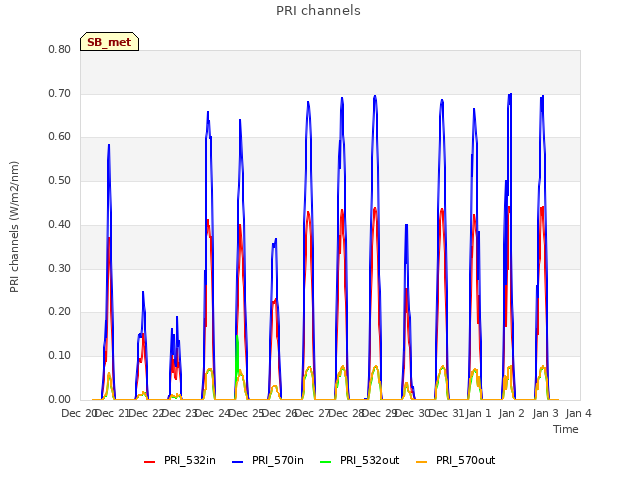Click the 0.40 y-axis tick label
640x480 pixels.
pyautogui.click(x=60, y=224)
